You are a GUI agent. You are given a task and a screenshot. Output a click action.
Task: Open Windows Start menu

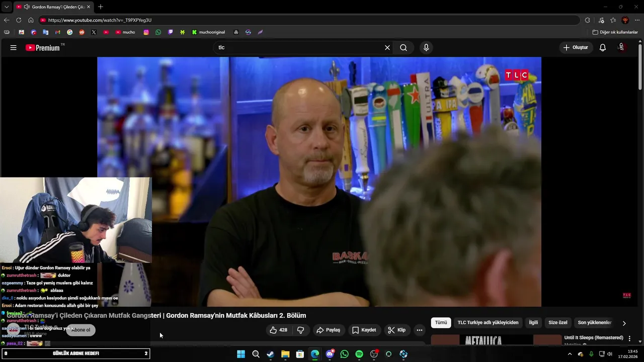[x=241, y=354]
